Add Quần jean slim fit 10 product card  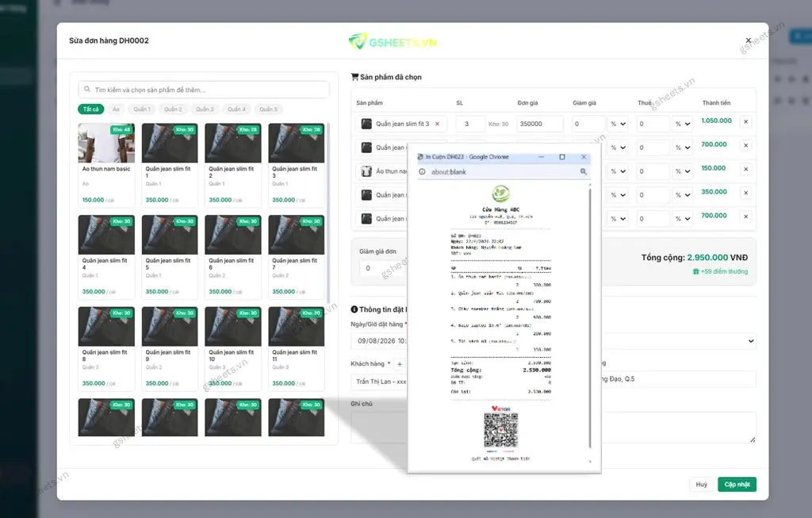(x=233, y=348)
